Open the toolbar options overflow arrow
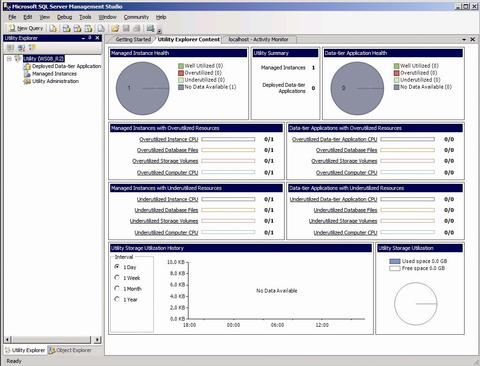The height and width of the screenshot is (366, 480). [x=159, y=31]
